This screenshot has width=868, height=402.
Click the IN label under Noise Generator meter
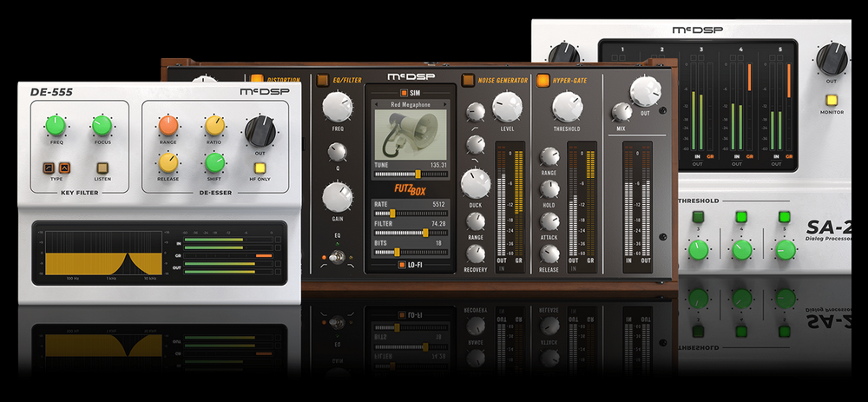(502, 268)
